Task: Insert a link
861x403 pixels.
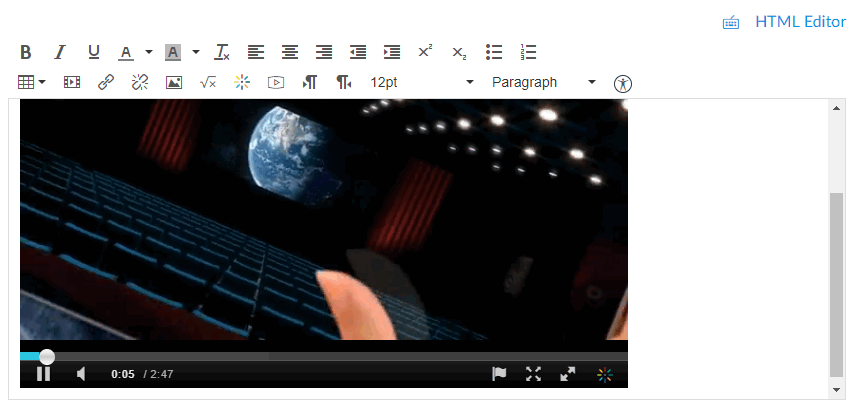Action: pos(105,82)
